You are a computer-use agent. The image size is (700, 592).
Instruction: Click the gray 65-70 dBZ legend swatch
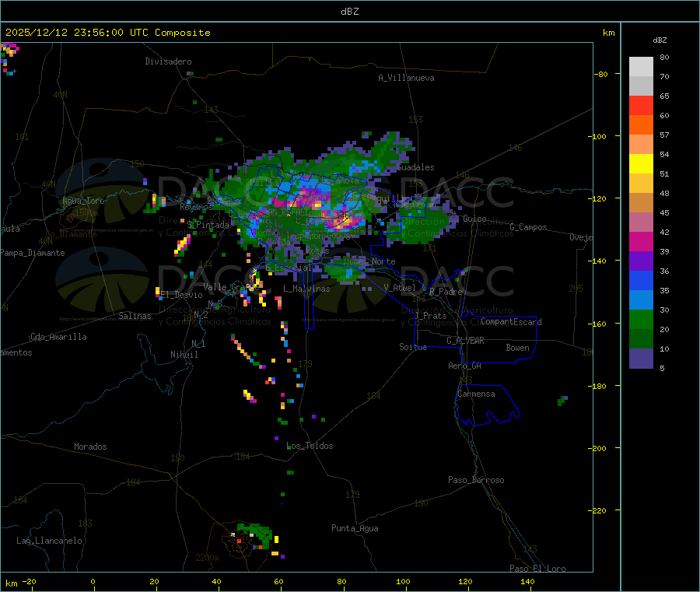click(641, 86)
